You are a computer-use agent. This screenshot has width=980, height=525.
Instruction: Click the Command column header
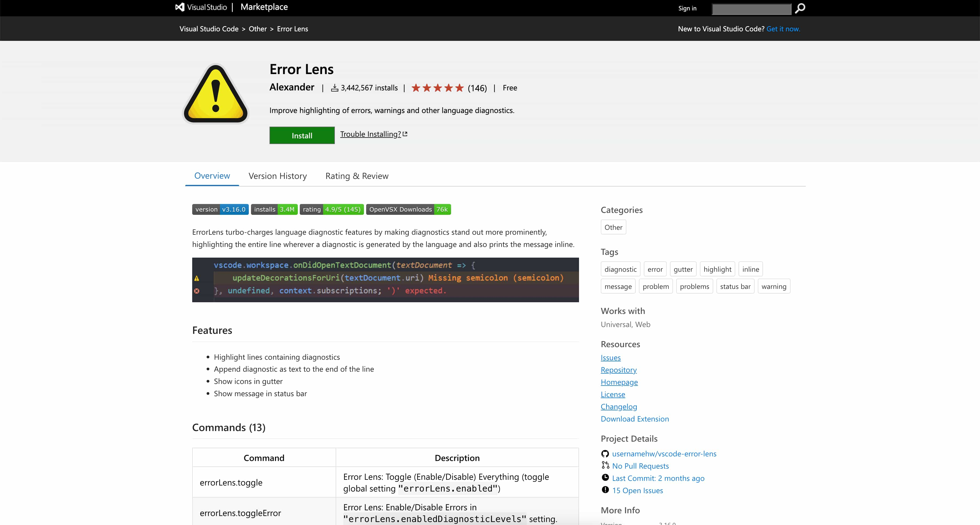[264, 458]
